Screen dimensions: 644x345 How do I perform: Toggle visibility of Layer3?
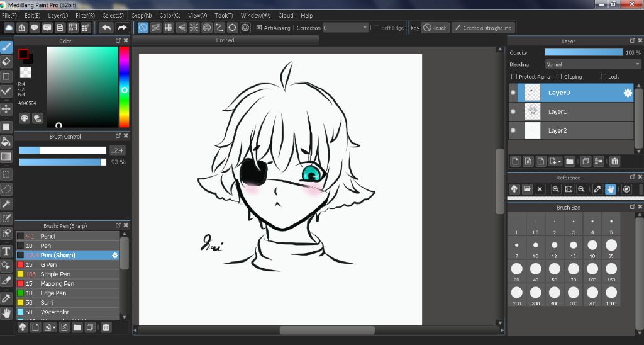click(513, 93)
